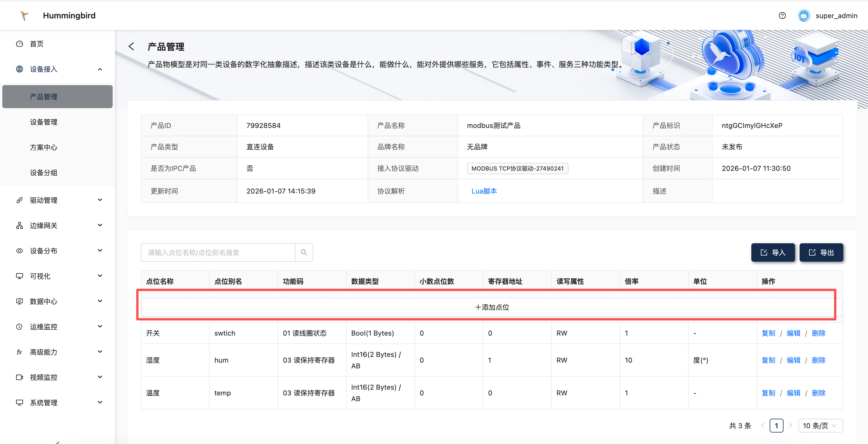Click the back arrow beside 产品管理
Image resolution: width=868 pixels, height=444 pixels.
(131, 47)
